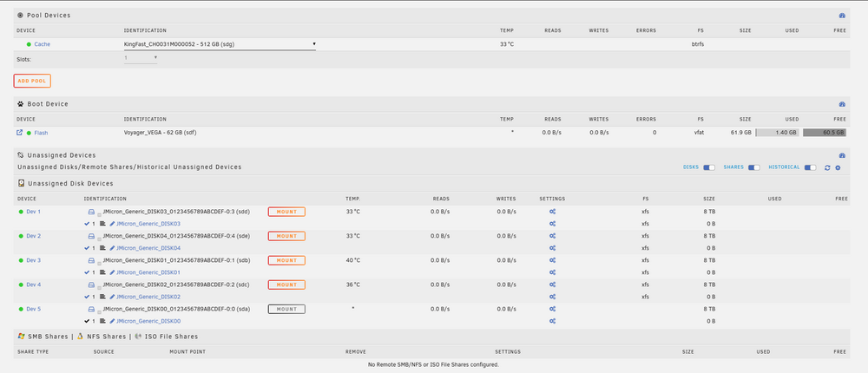Mount Dev 3 disk (sdb)
868x373 pixels.
pyautogui.click(x=286, y=260)
